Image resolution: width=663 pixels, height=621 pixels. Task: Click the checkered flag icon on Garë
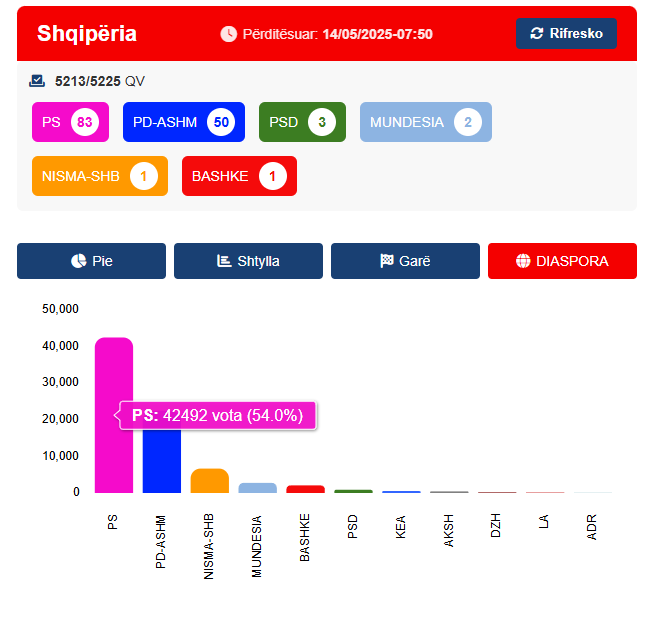coord(386,261)
